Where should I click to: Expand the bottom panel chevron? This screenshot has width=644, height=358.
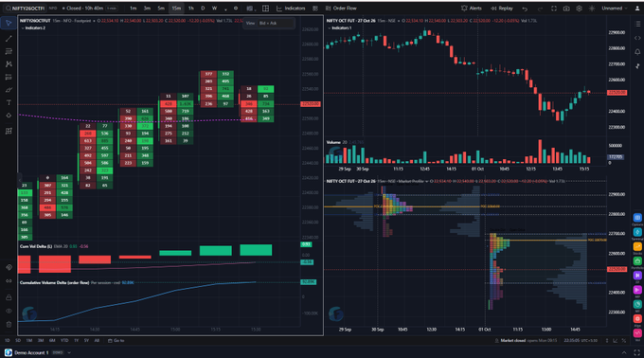(624, 352)
